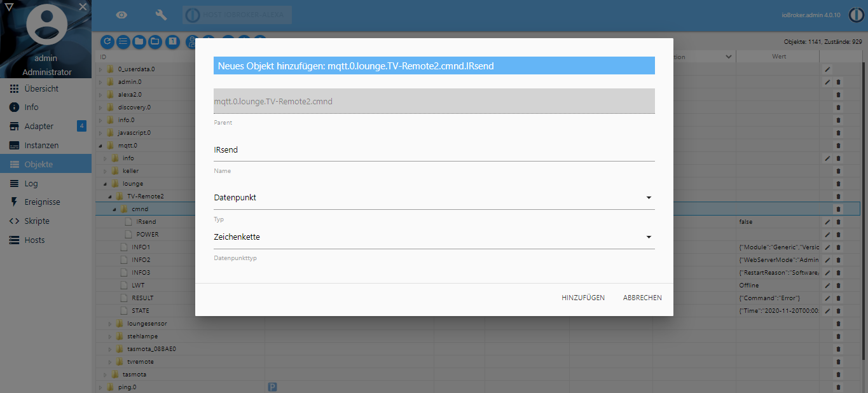Click the Name field containing IRsend
The image size is (868, 393).
coord(434,150)
